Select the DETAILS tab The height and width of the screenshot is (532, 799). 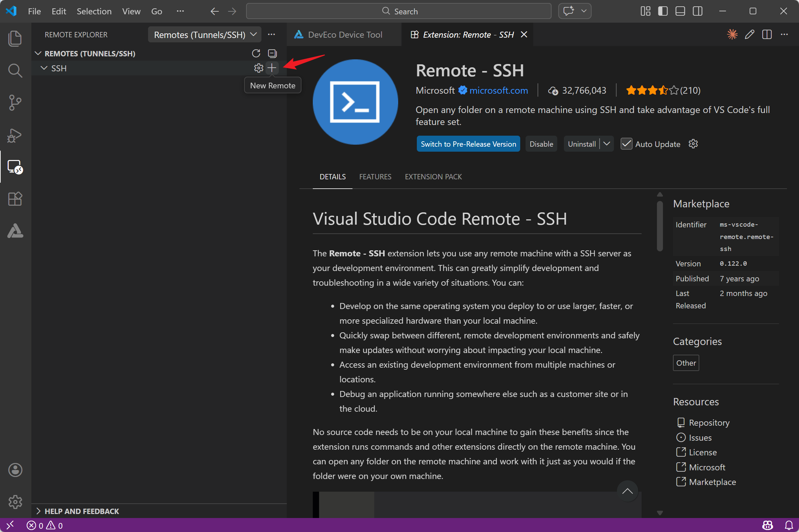332,177
